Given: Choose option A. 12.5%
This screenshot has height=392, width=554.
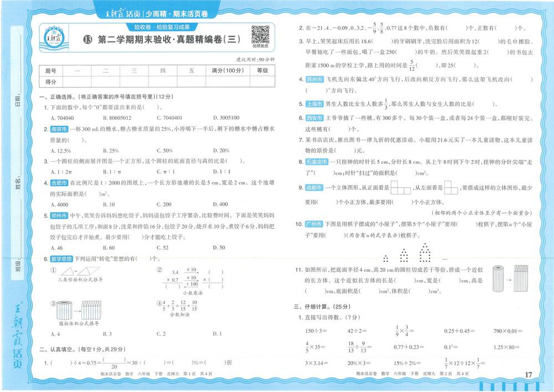Looking at the screenshot, I should 61,151.
